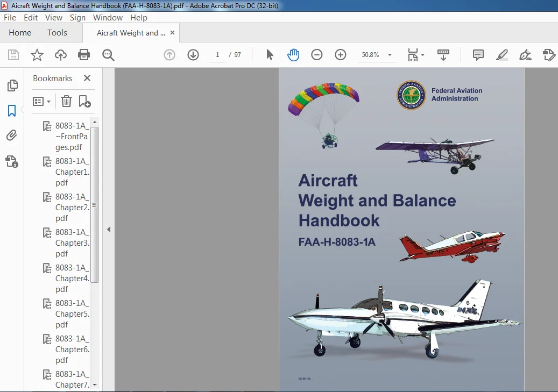Click the Save file icon
Screen dimensions: 558x392
click(13, 55)
